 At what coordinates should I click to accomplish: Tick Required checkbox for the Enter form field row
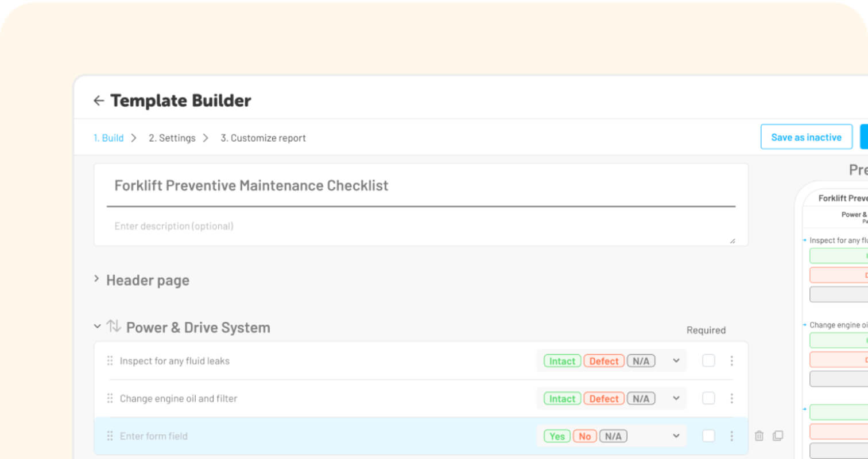[708, 436]
